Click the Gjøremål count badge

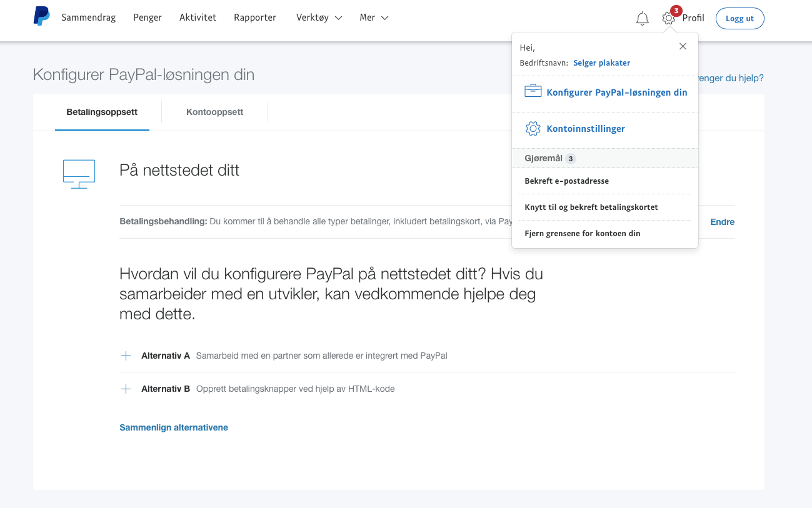click(570, 159)
